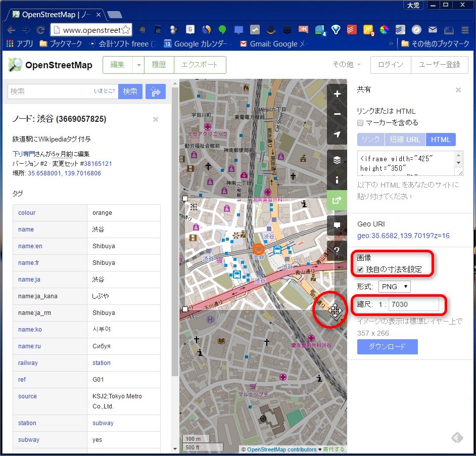Close the 共有 share panel
This screenshot has height=456, width=476.
point(458,90)
